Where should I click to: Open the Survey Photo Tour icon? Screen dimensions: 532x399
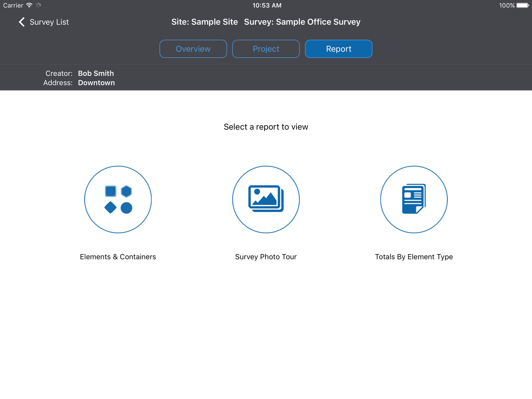click(266, 199)
